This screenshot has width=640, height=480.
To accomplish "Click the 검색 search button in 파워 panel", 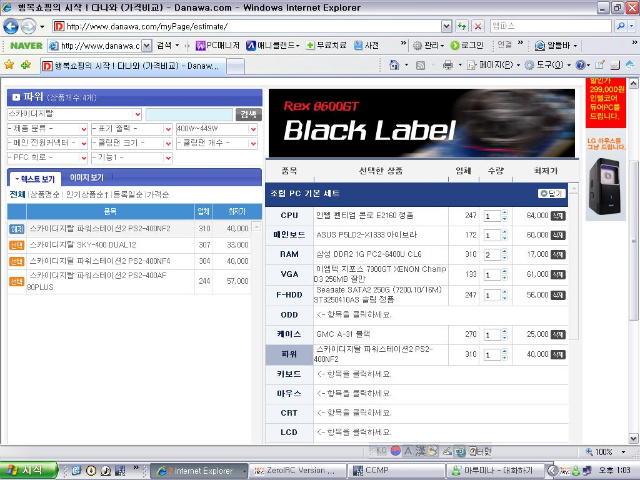I will 249,114.
